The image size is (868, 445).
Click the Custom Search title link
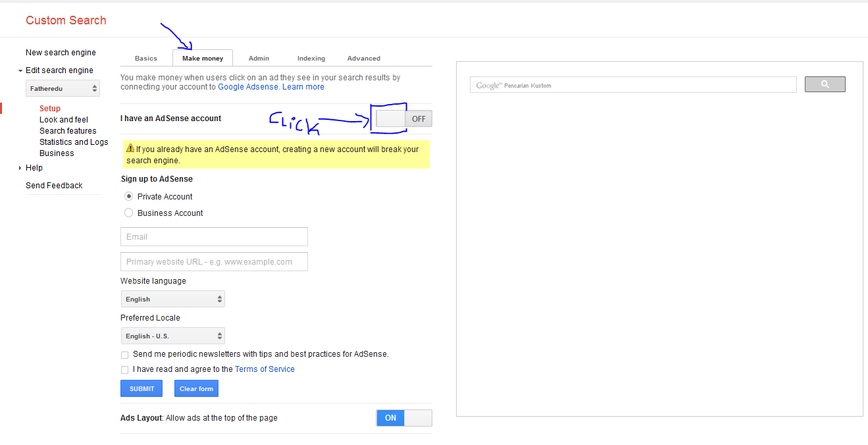[x=66, y=20]
